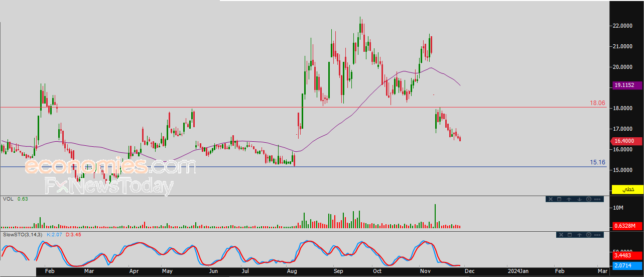
Task: Click the Dec date axis label
Action: [470, 271]
